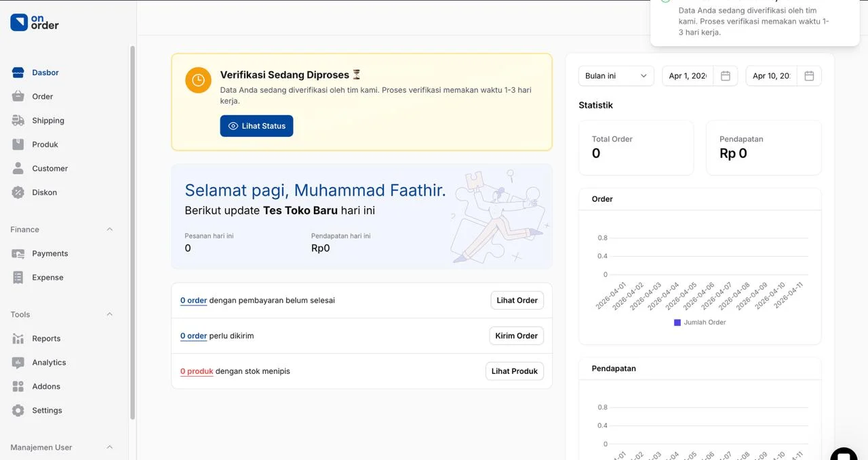Click the verification notification toast message
The height and width of the screenshot is (460, 868).
point(755,21)
